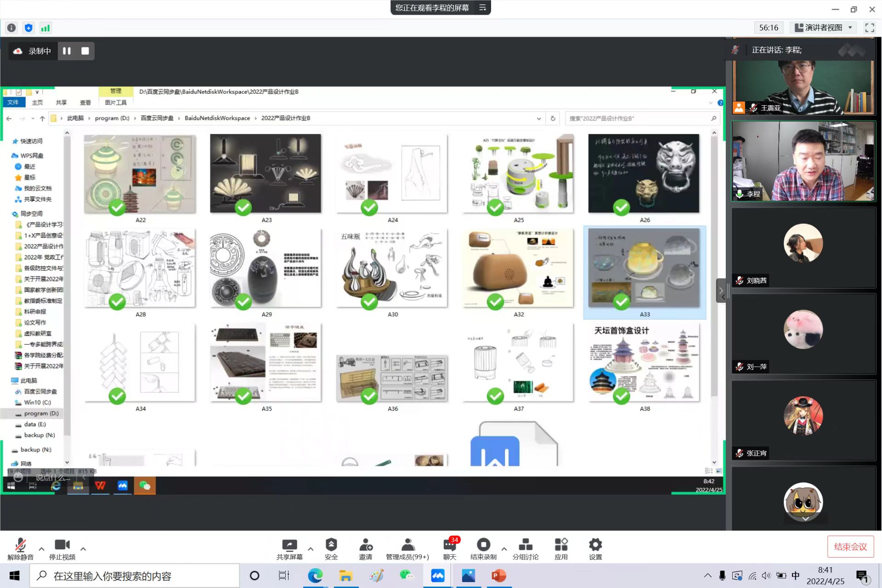This screenshot has height=588, width=882.
Task: Toggle 停止视频 camera button
Action: click(62, 545)
